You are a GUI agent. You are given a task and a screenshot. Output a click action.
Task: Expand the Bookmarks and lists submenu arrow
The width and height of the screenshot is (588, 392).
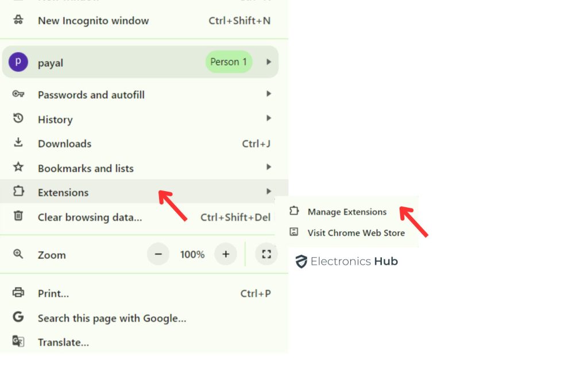coord(268,167)
